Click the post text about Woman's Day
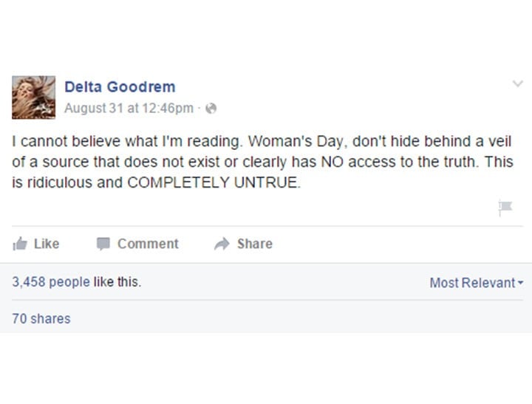 tap(262, 162)
